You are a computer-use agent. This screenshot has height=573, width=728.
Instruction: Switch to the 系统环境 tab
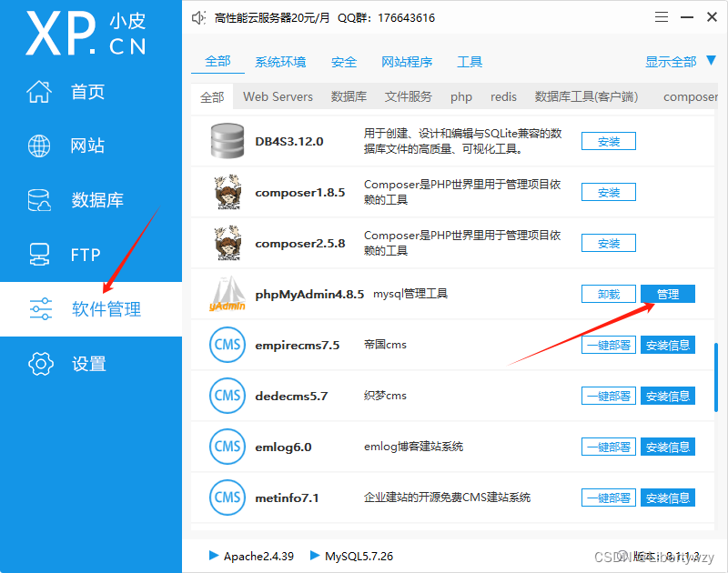coord(280,62)
